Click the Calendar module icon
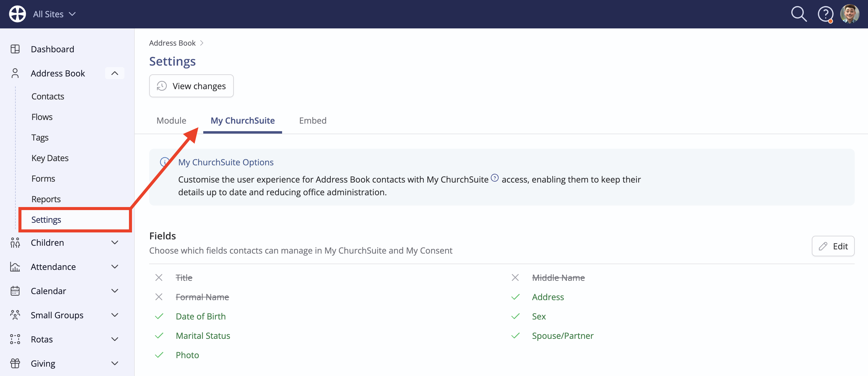The width and height of the screenshot is (868, 376). pos(15,291)
